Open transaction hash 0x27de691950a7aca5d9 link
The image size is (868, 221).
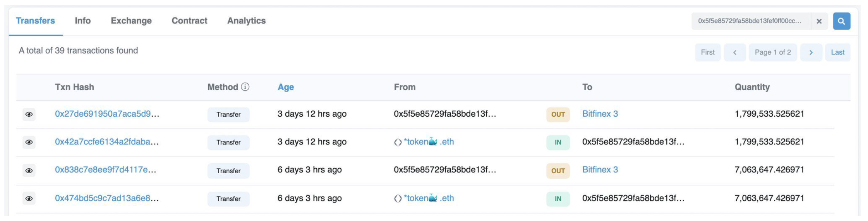click(x=107, y=114)
